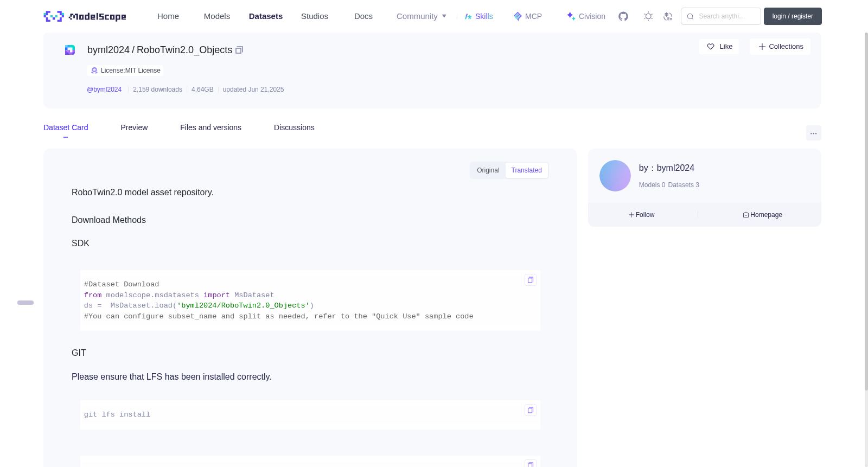
Task: Click the 'updated Jun 21,2025' date
Action: (x=253, y=89)
